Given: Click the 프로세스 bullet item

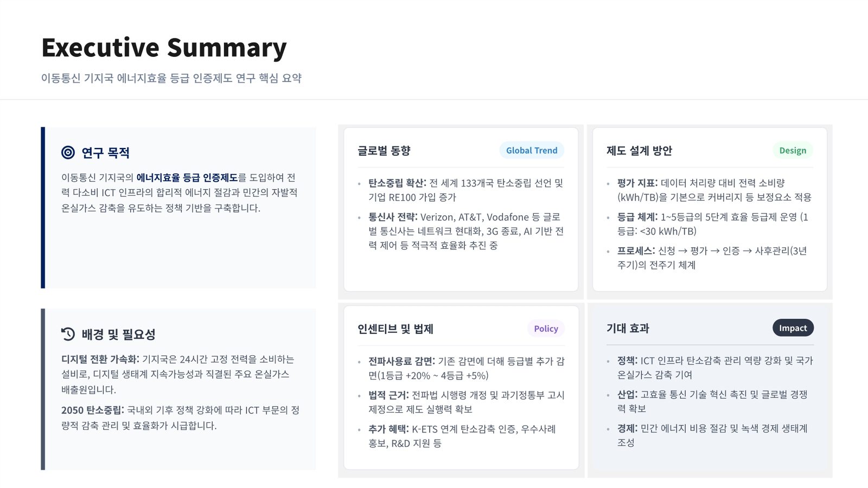Looking at the screenshot, I should 712,258.
